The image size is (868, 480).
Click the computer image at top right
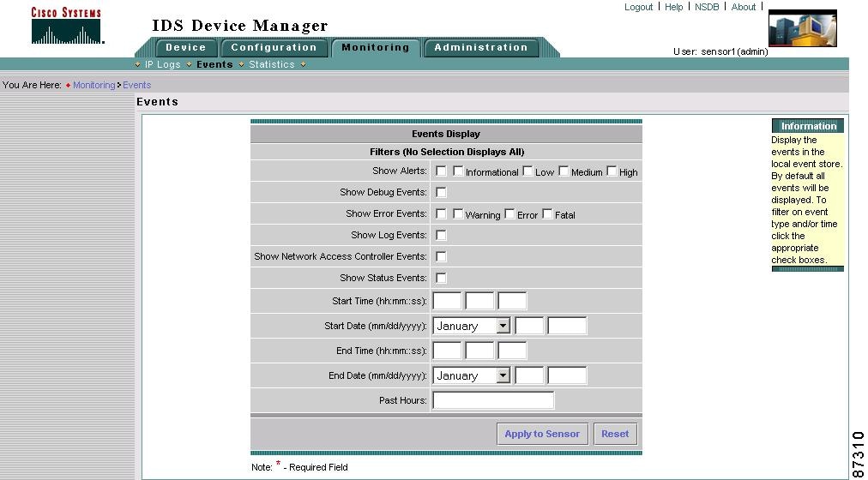pyautogui.click(x=803, y=28)
